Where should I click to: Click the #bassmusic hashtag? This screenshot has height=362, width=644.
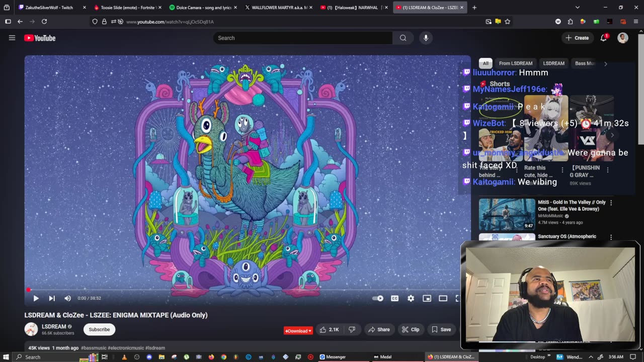pos(94,348)
